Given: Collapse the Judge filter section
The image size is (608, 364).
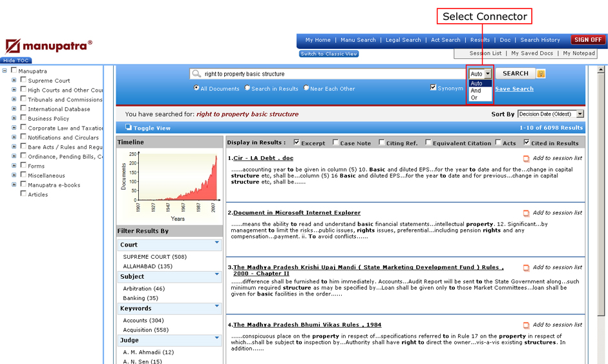Looking at the screenshot, I should (216, 338).
